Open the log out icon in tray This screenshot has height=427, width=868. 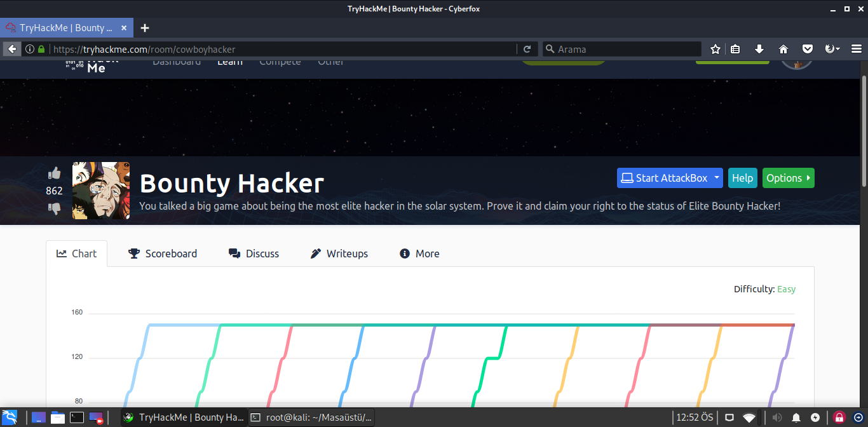(858, 417)
